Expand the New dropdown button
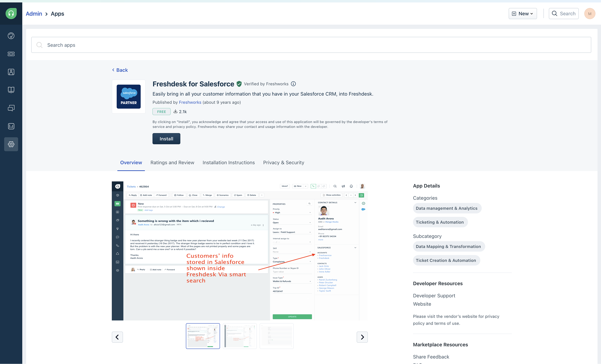This screenshot has width=601, height=364. coord(522,14)
